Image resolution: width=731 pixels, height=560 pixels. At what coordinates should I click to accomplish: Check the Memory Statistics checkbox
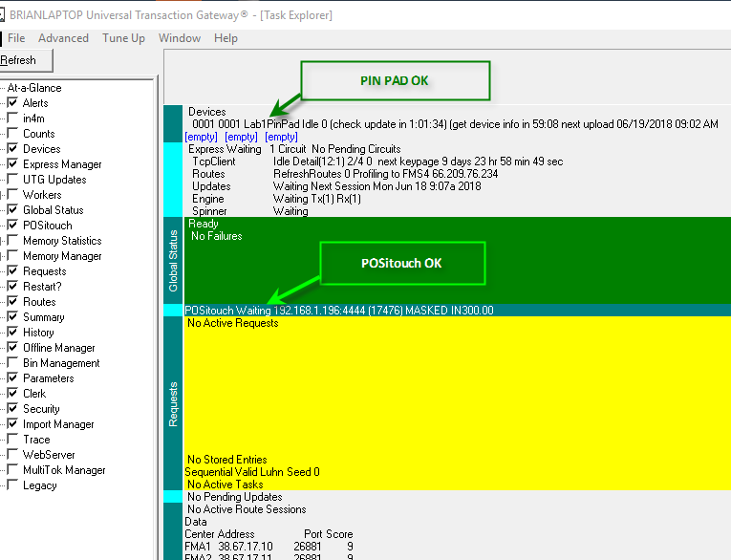click(12, 241)
